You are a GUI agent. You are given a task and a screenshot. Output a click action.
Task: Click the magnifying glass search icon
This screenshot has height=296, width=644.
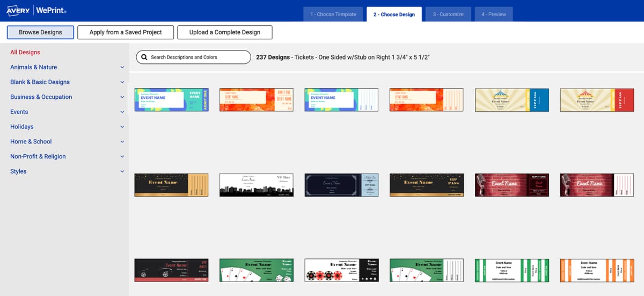(x=144, y=57)
